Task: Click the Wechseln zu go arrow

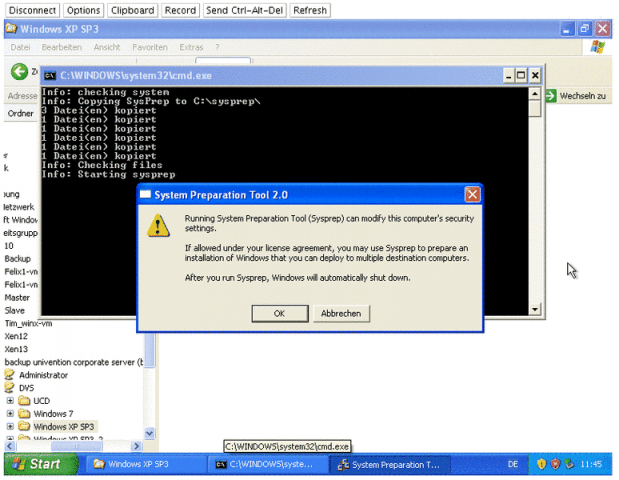Action: click(551, 96)
